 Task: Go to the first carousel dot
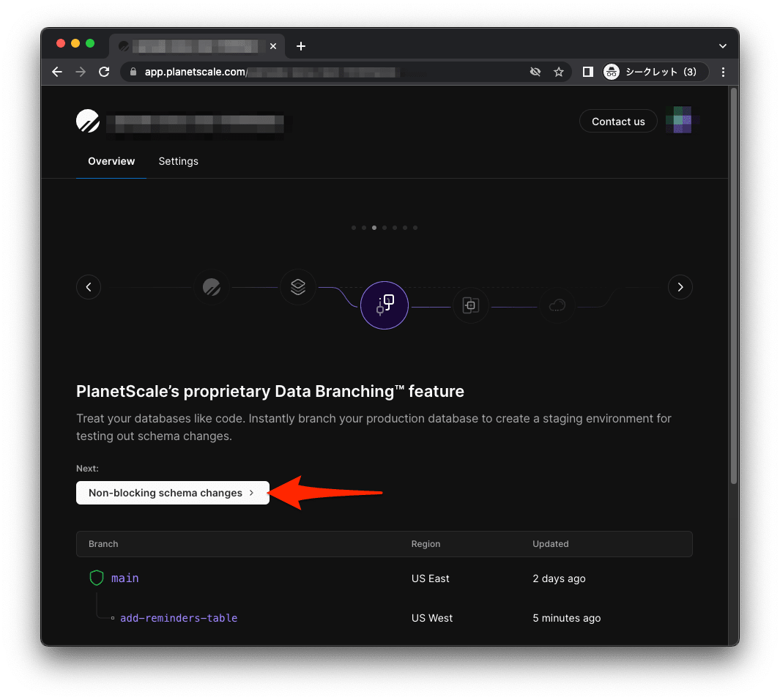(x=354, y=228)
